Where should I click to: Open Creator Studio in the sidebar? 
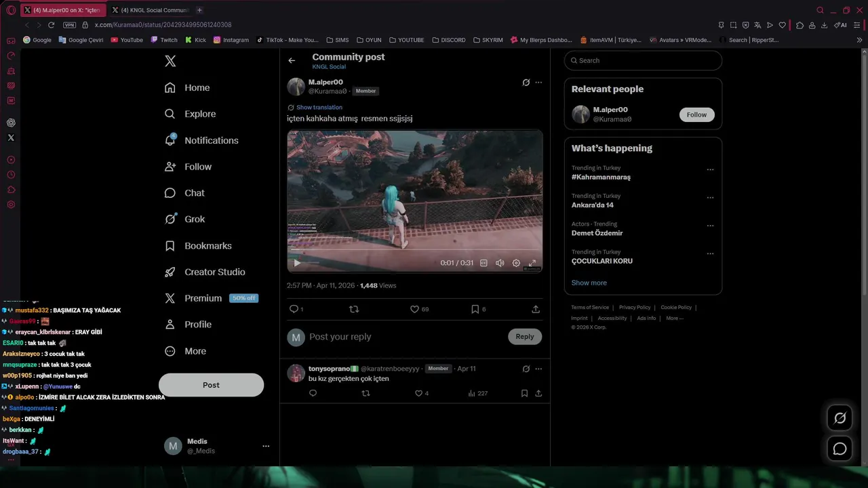point(205,272)
